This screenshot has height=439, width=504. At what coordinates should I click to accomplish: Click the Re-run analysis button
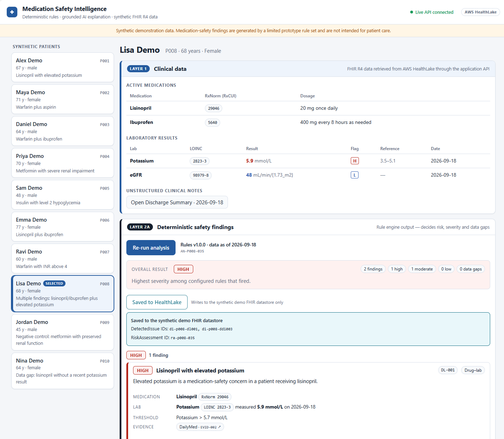coord(151,248)
